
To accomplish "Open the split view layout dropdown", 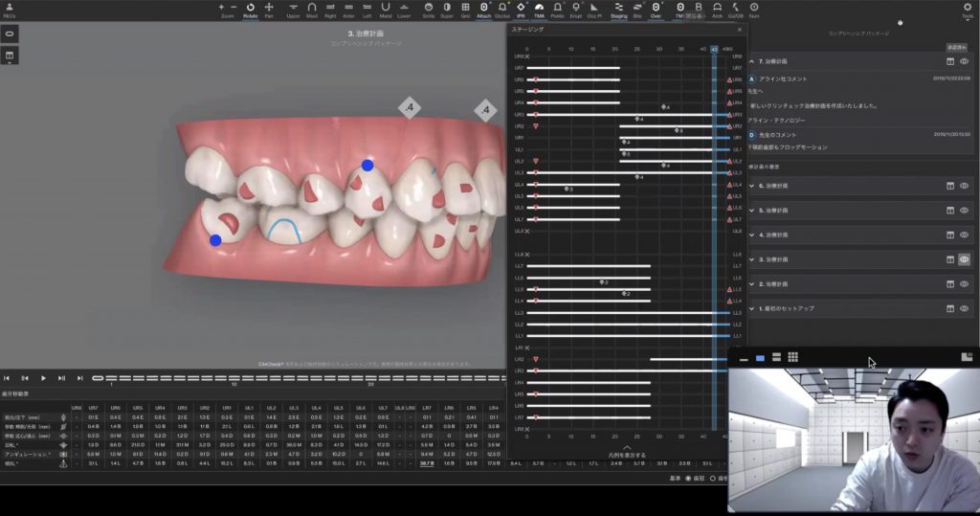I will pos(10,56).
